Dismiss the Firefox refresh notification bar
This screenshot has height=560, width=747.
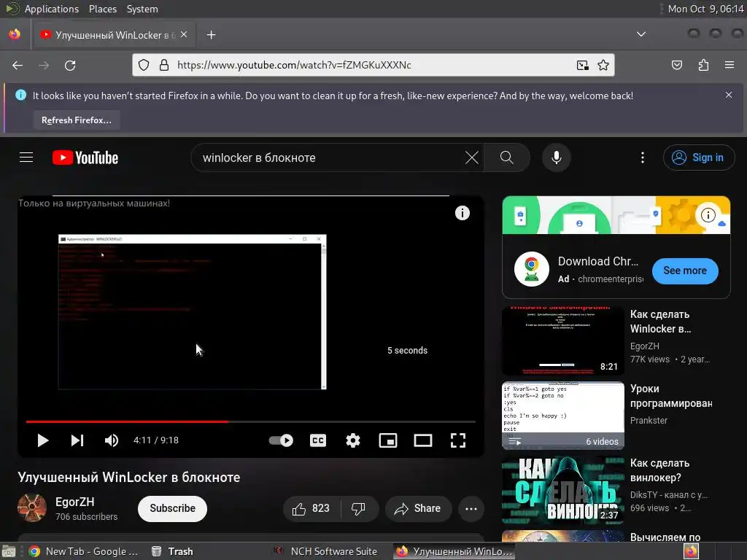(729, 95)
